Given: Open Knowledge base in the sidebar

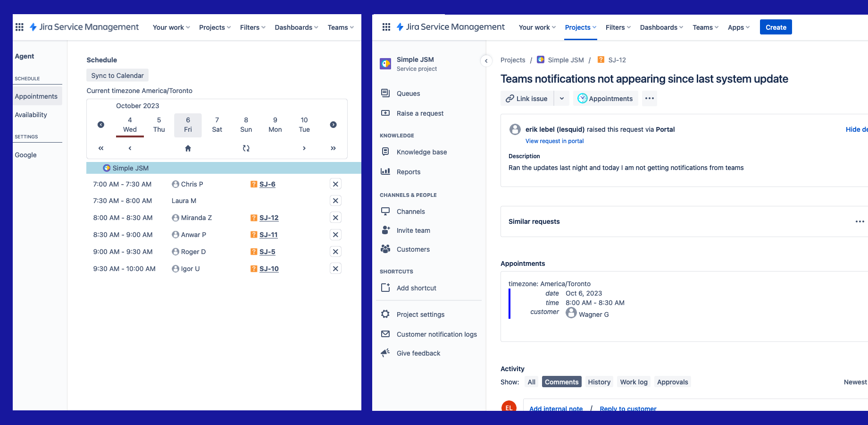Looking at the screenshot, I should pos(422,152).
